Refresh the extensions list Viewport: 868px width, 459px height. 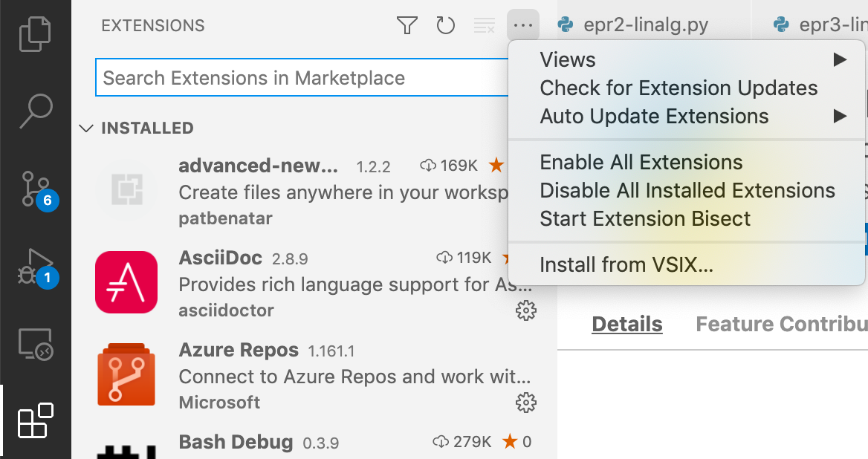pyautogui.click(x=445, y=26)
